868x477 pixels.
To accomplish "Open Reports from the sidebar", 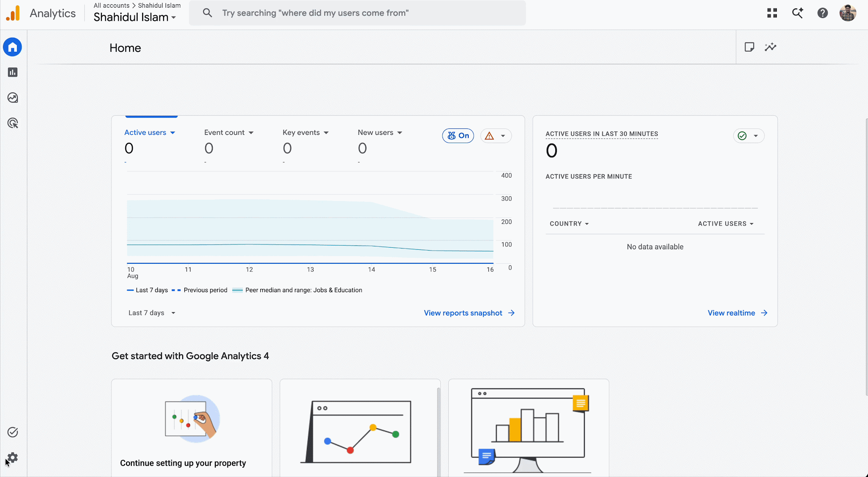I will pos(13,73).
